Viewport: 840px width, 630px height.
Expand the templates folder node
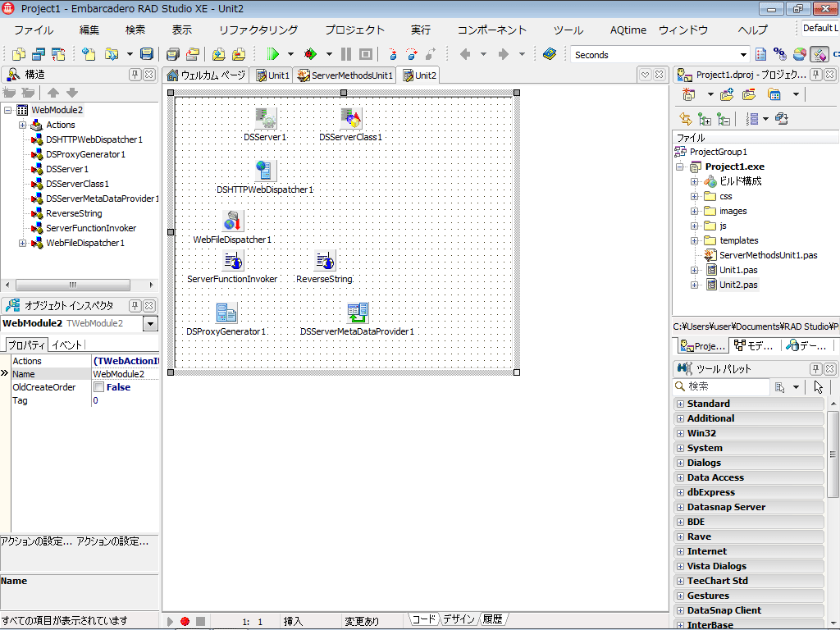[x=694, y=240]
